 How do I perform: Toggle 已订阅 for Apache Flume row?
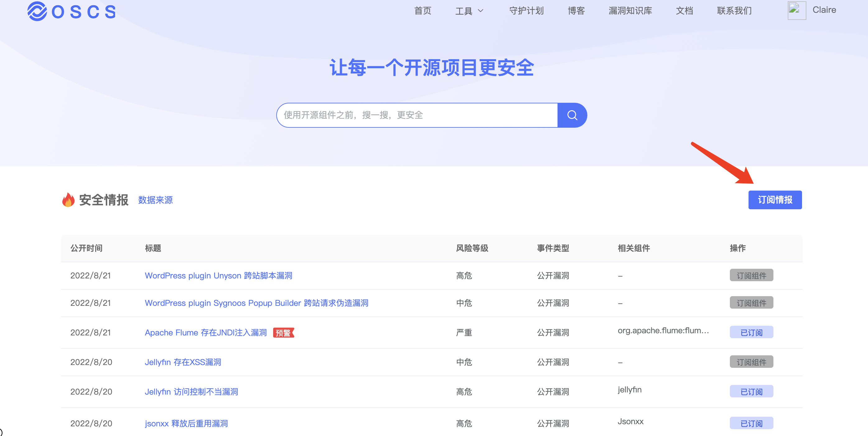tap(751, 333)
